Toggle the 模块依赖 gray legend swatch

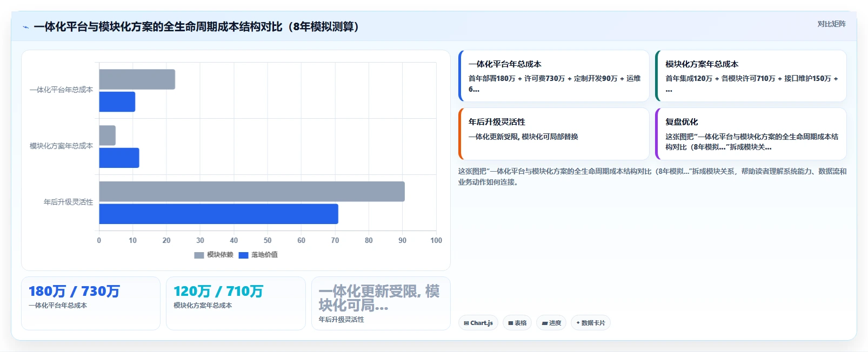[199, 255]
